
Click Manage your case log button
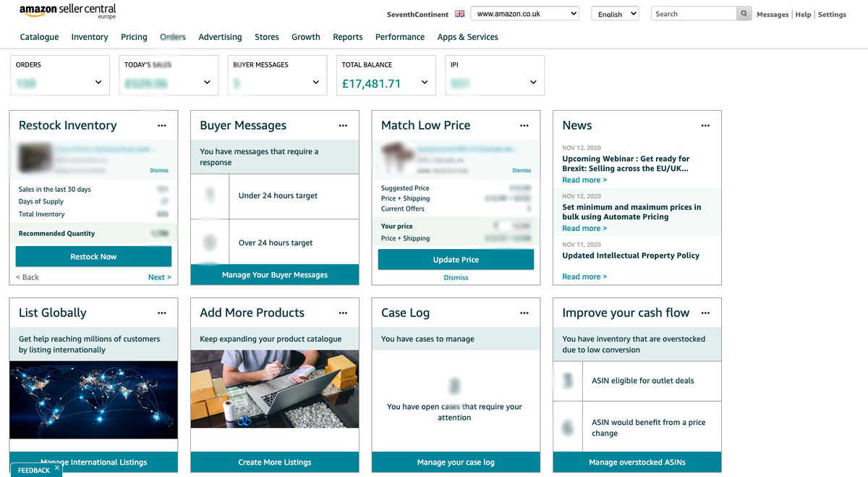click(x=456, y=462)
